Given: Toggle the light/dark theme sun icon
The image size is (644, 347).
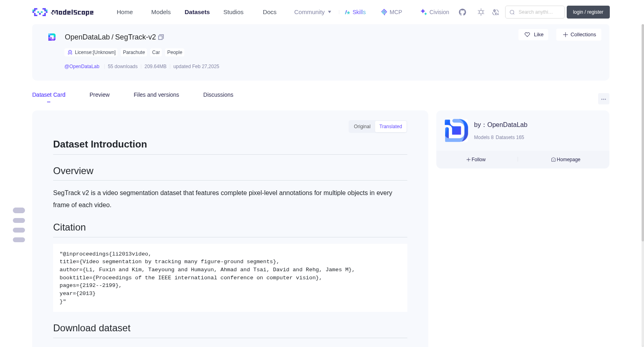Looking at the screenshot, I should pos(481,12).
